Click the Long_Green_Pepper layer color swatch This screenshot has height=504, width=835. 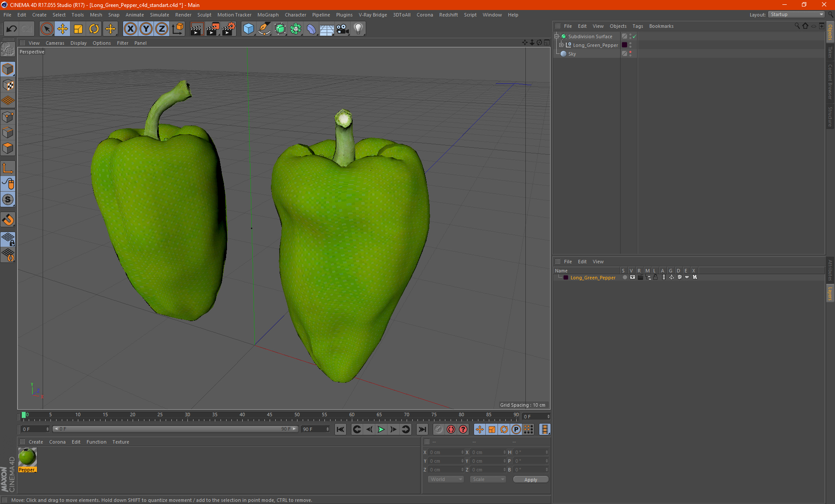tap(566, 278)
